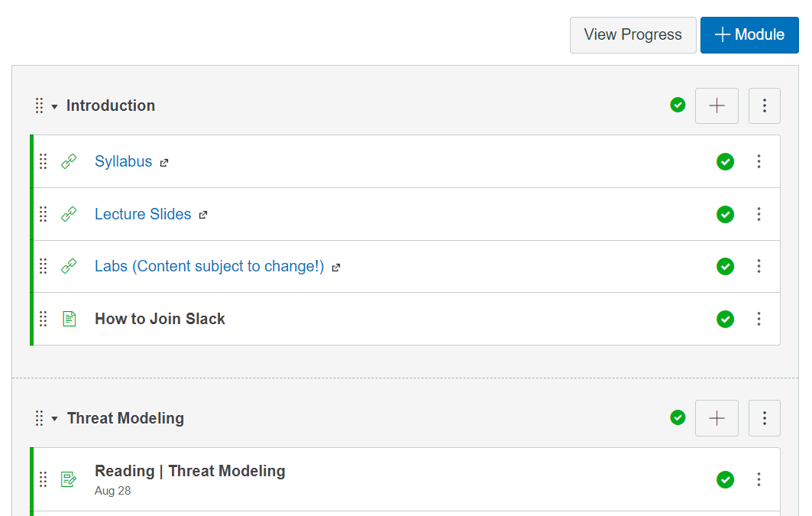Open the options menu for Syllabus item
Image resolution: width=812 pixels, height=516 pixels.
pos(759,161)
